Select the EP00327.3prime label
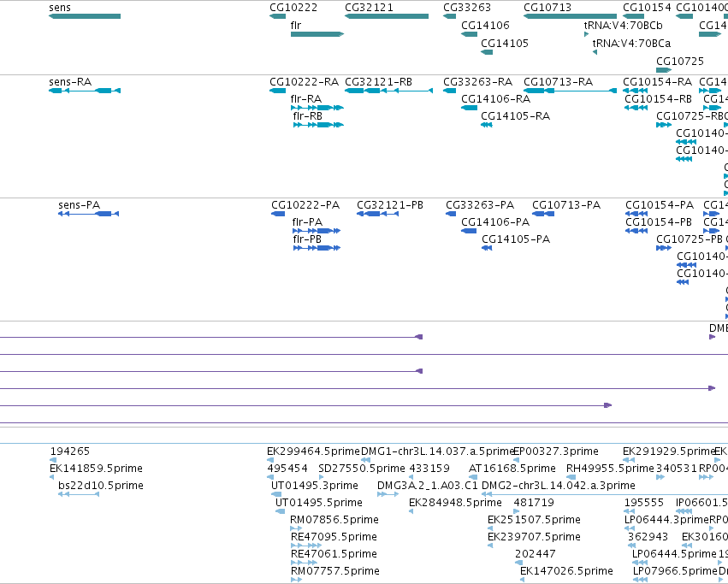The height and width of the screenshot is (584, 728). pyautogui.click(x=556, y=451)
